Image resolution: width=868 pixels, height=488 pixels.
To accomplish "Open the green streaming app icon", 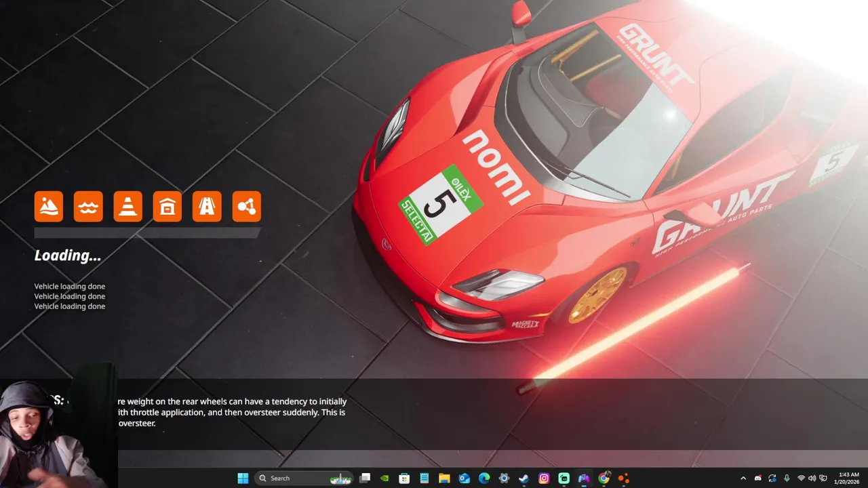I will pyautogui.click(x=564, y=478).
